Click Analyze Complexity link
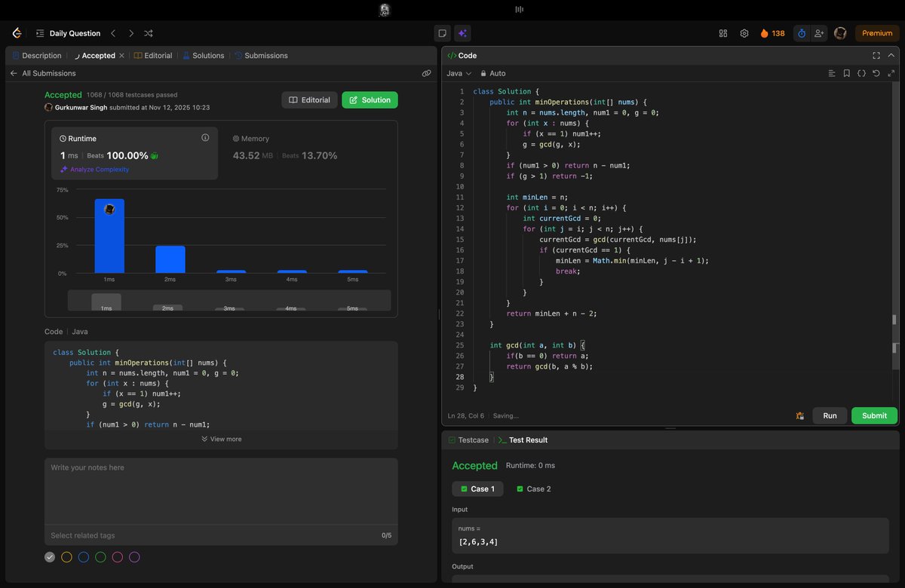905x588 pixels. 94,170
